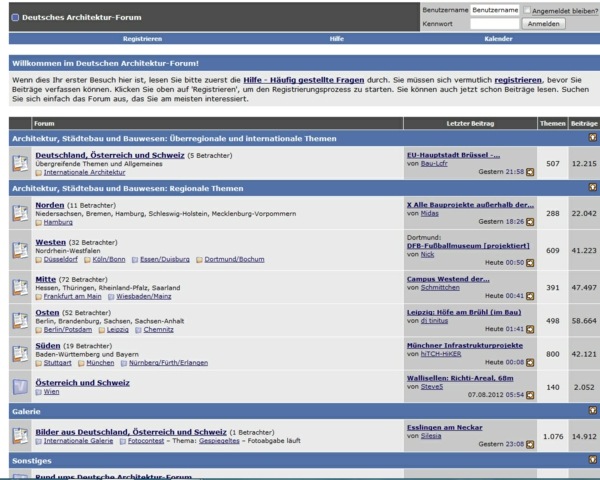Screen dimensions: 600x480
Task: Collapse the Überregionale und internationale Themen category
Action: [592, 137]
